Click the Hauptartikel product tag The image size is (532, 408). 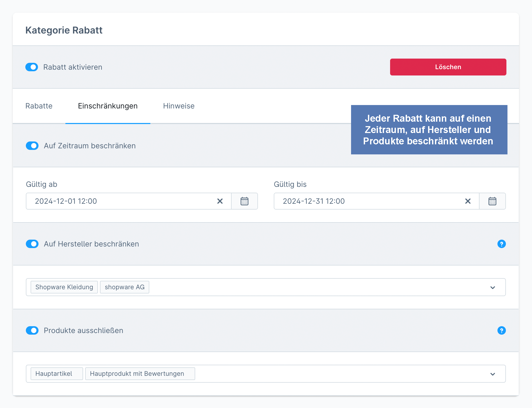point(57,374)
